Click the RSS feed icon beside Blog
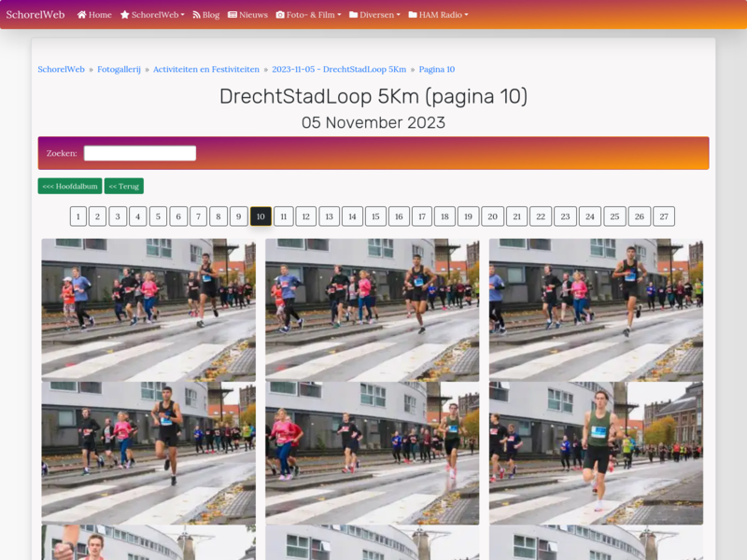Screen dimensions: 747x560 click(x=196, y=15)
